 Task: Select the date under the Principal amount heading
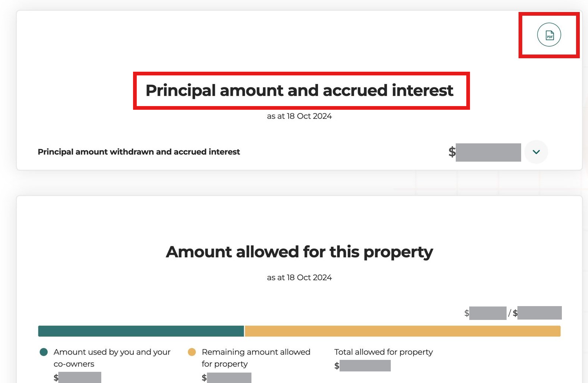click(x=299, y=116)
